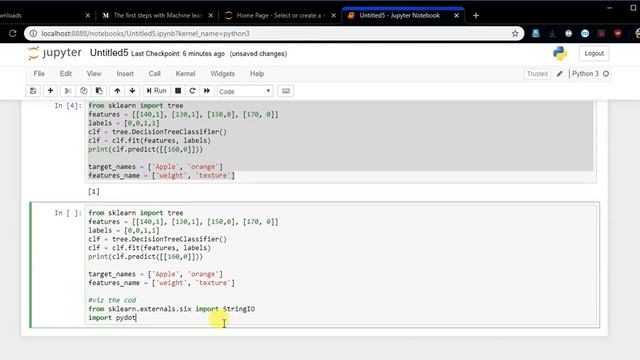
Task: Click the Python logo icon
Action: [560, 53]
